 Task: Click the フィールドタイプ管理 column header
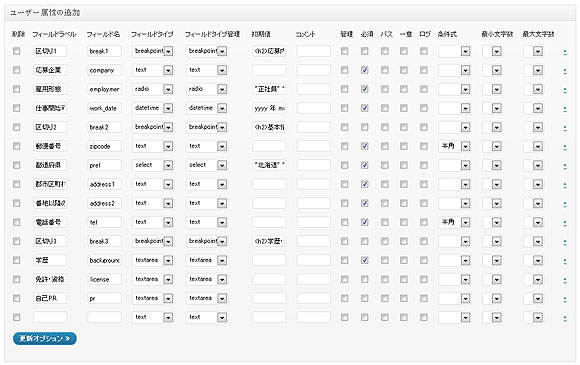pyautogui.click(x=212, y=34)
